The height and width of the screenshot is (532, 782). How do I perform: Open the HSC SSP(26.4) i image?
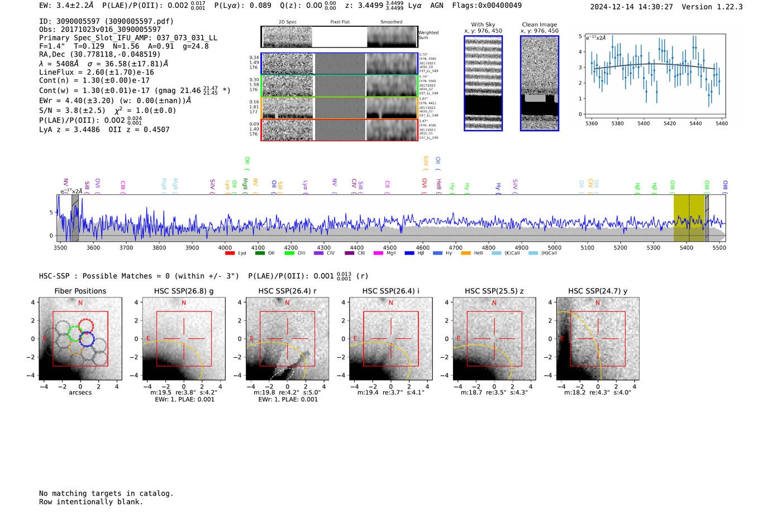click(x=391, y=339)
